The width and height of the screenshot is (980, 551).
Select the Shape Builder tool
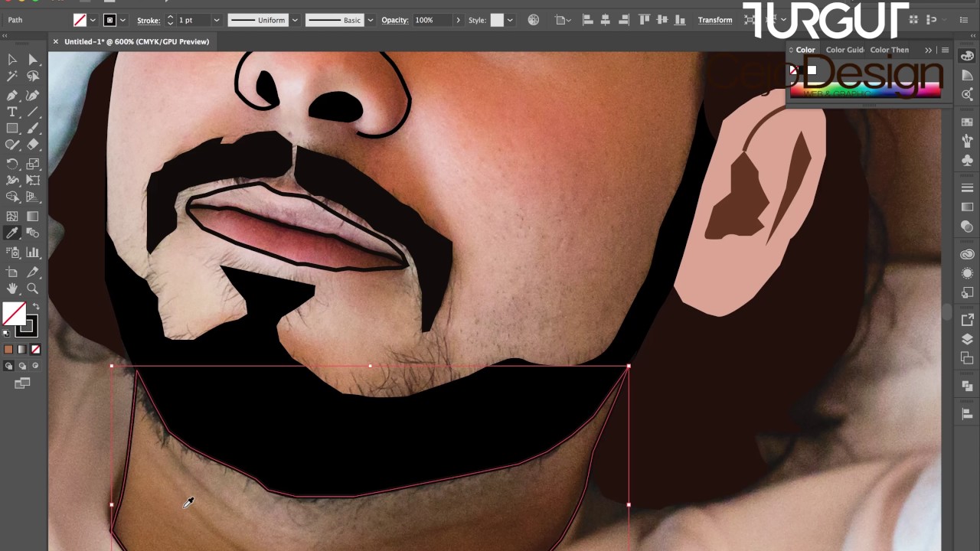pos(12,197)
